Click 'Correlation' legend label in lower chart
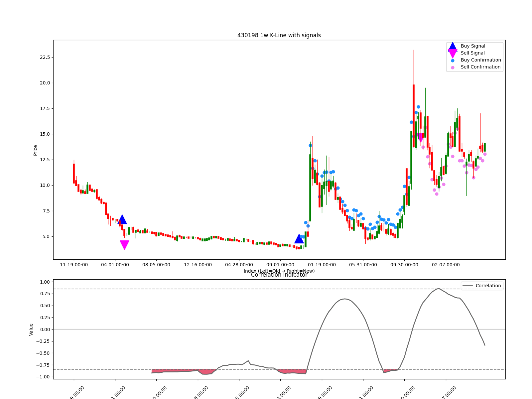The image size is (532, 399). coord(488,286)
